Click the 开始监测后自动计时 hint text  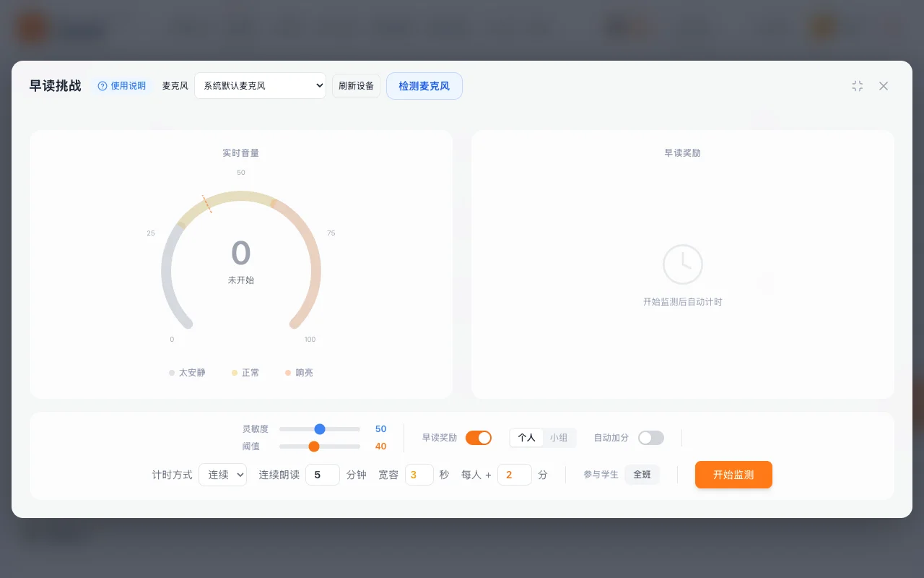click(x=683, y=302)
